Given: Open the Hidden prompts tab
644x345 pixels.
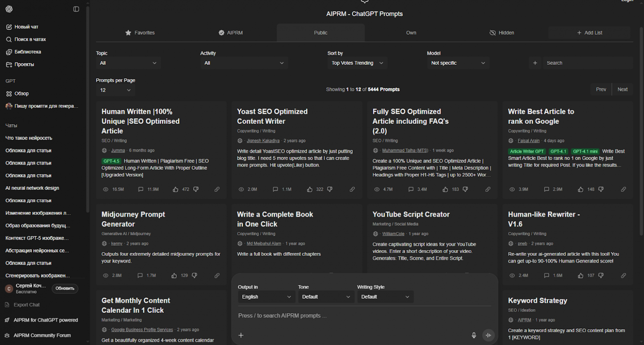Looking at the screenshot, I should point(502,33).
